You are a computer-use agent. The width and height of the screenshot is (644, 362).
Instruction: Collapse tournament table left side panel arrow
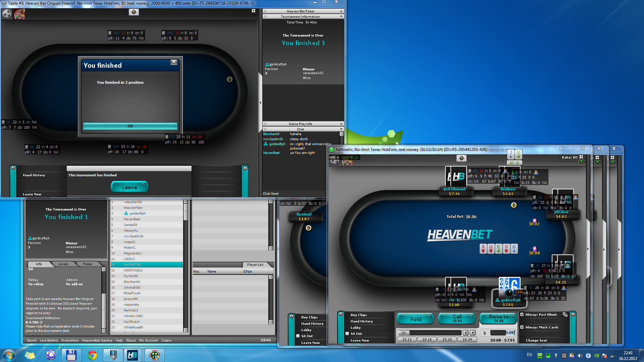[13, 168]
